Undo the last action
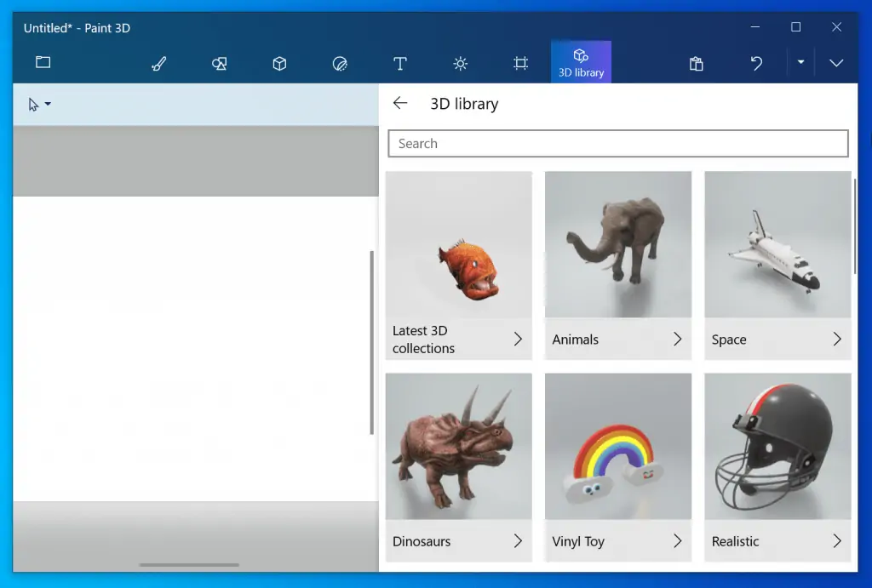 click(756, 63)
